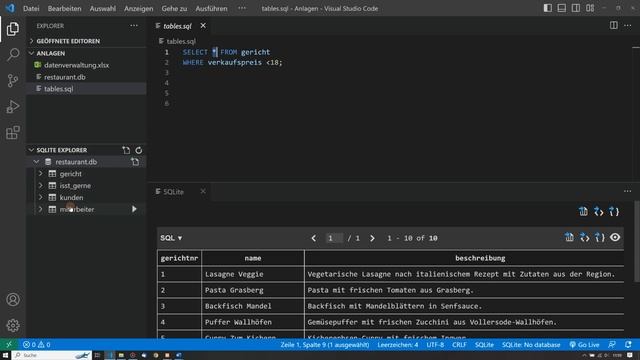Open the Extensions view
Image resolution: width=640 pixels, height=360 pixels.
click(x=13, y=133)
